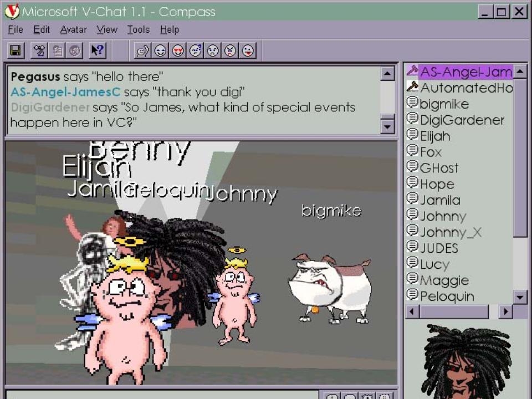This screenshot has width=532, height=399.
Task: Click the left arrow of the member list horizontal scrollbar
Action: (x=412, y=311)
